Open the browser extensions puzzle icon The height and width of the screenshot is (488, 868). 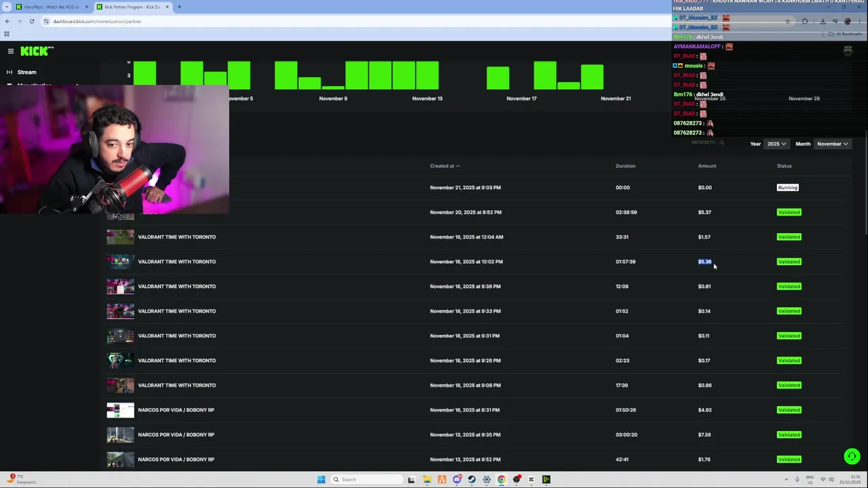pos(805,21)
